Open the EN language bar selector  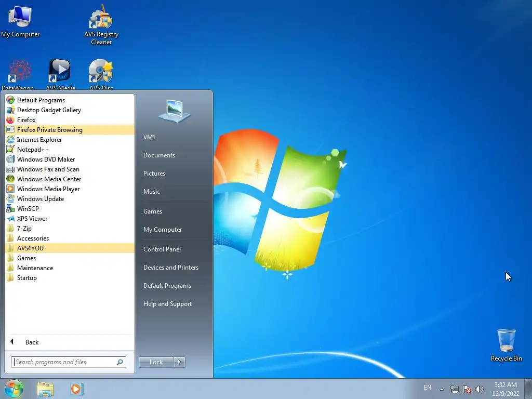coord(427,388)
